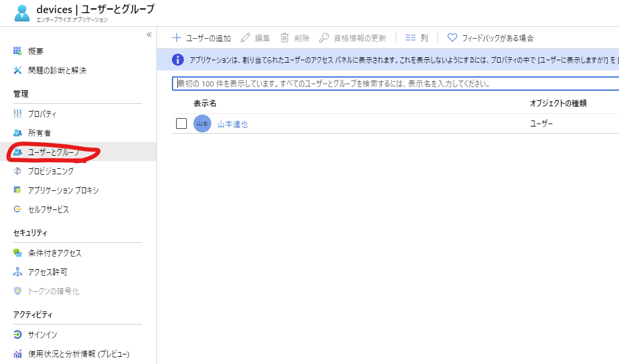
Task: Open the アクセス許可 hierarchy icon
Action: click(x=17, y=272)
